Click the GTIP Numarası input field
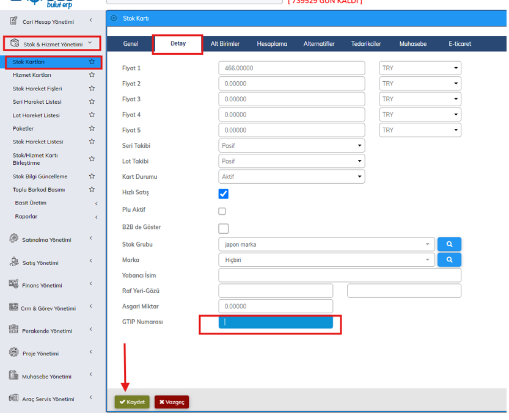 pyautogui.click(x=276, y=322)
